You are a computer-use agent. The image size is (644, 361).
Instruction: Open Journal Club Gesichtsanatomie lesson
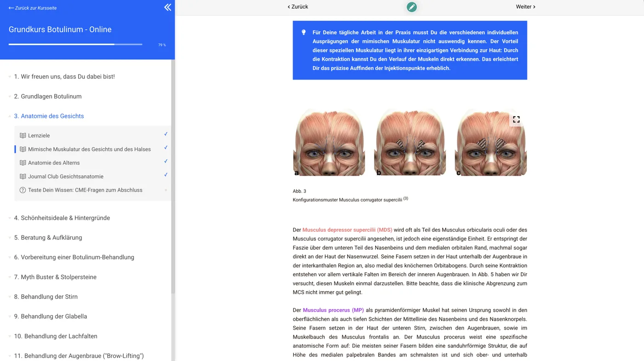click(66, 177)
